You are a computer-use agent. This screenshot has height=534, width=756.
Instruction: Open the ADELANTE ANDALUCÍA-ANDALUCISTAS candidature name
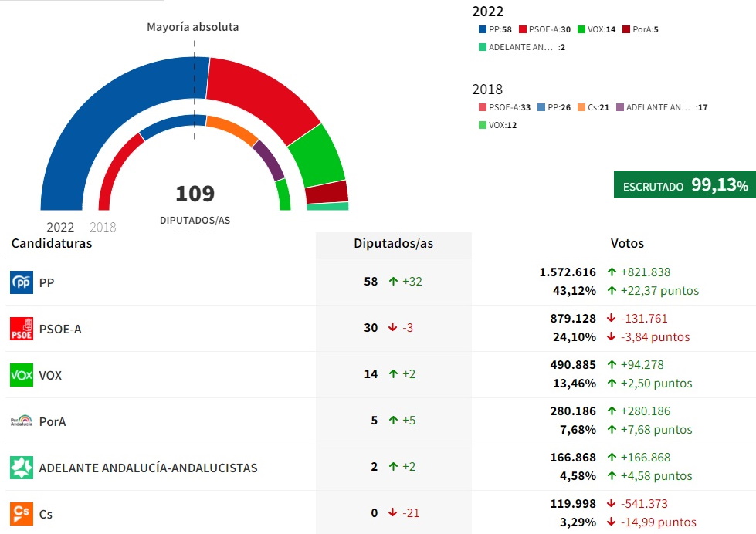coord(147,468)
